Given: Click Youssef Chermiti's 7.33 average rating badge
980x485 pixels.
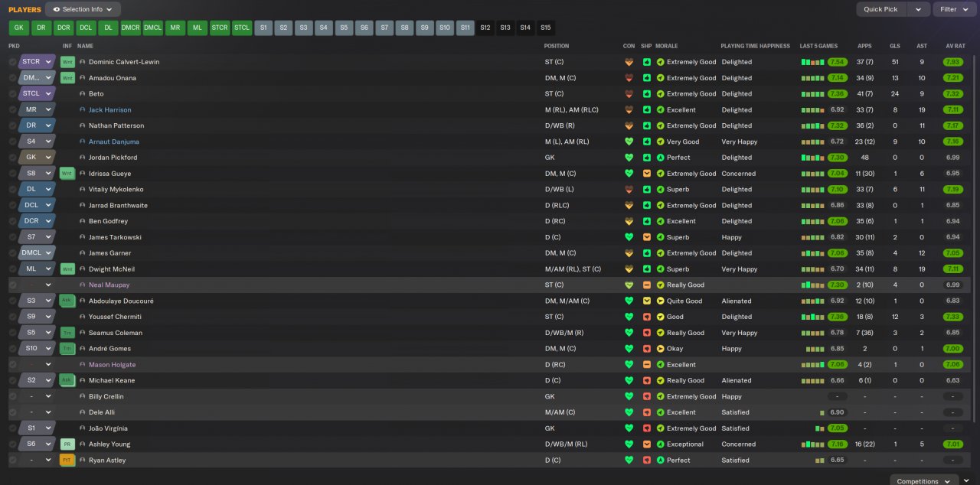Looking at the screenshot, I should (952, 317).
